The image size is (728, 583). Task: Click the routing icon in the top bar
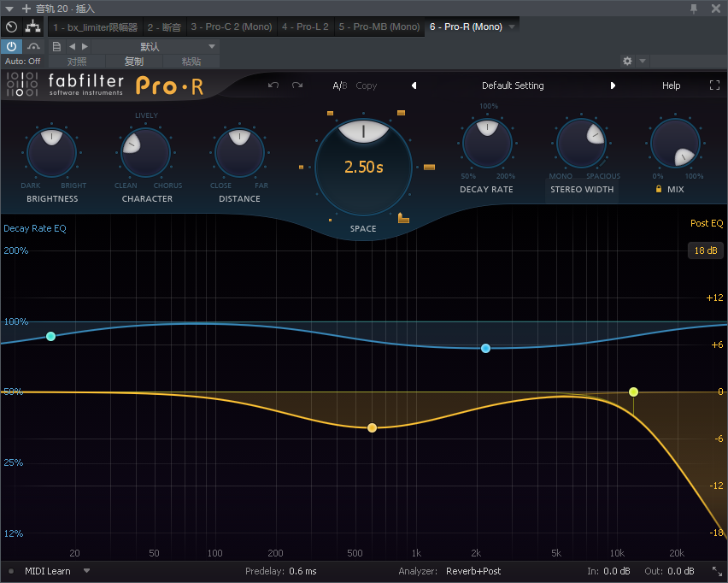[x=32, y=27]
